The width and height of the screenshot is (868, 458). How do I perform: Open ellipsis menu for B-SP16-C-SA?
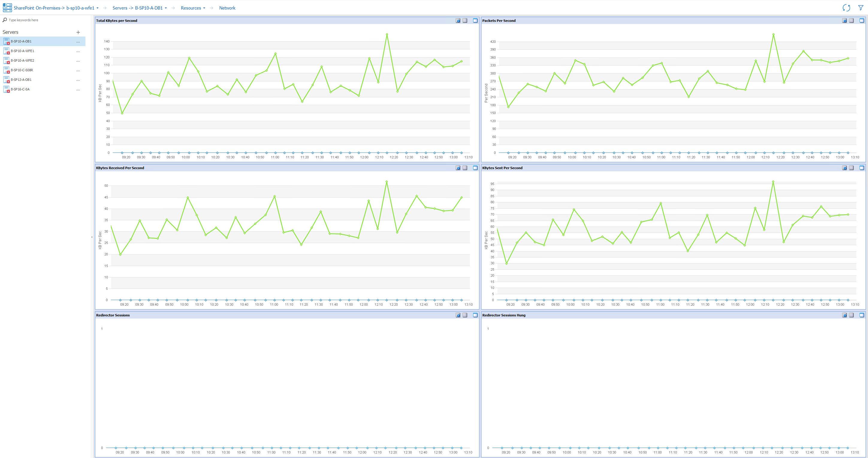coord(78,90)
